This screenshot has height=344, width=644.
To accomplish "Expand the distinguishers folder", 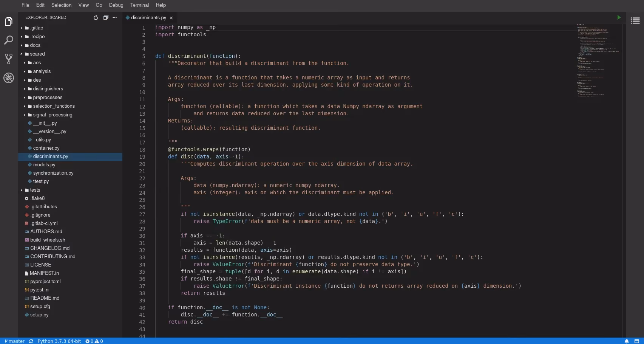I will (x=70, y=89).
